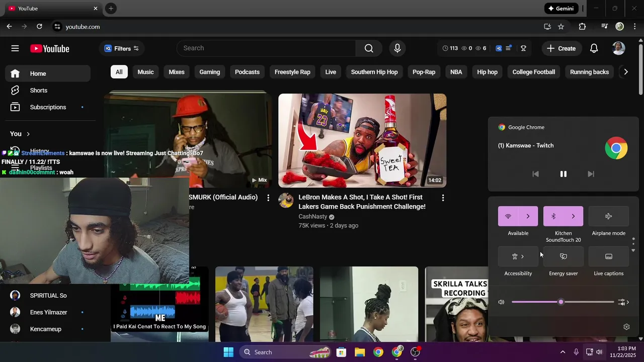Viewport: 644px width, 362px height.
Task: Click the magnifier search button on YouTube
Action: pos(369,48)
